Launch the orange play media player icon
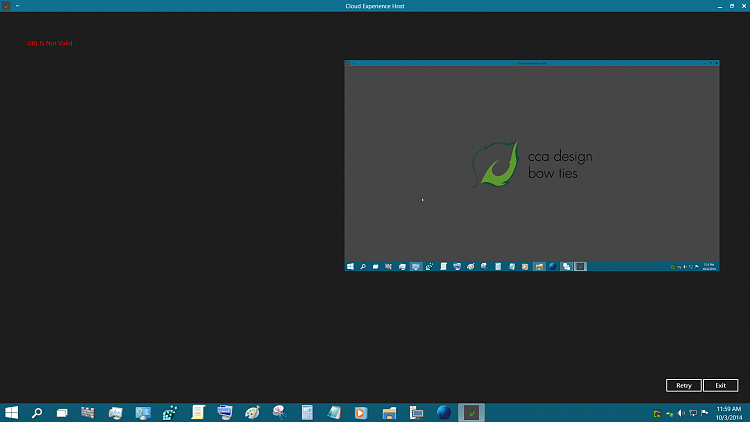The image size is (750, 422). pyautogui.click(x=361, y=412)
